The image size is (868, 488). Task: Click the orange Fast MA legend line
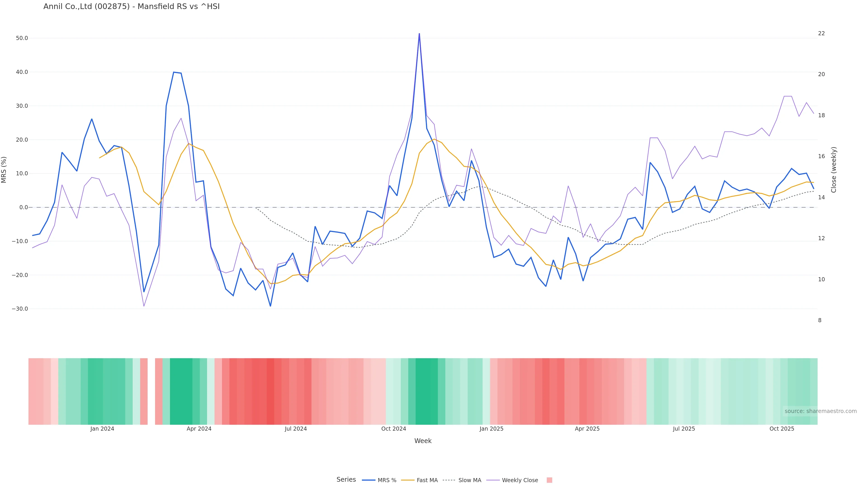point(408,480)
